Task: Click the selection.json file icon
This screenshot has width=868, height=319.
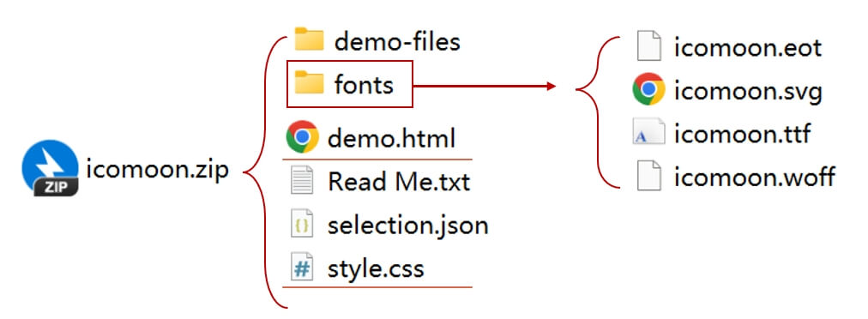Action: point(302,223)
